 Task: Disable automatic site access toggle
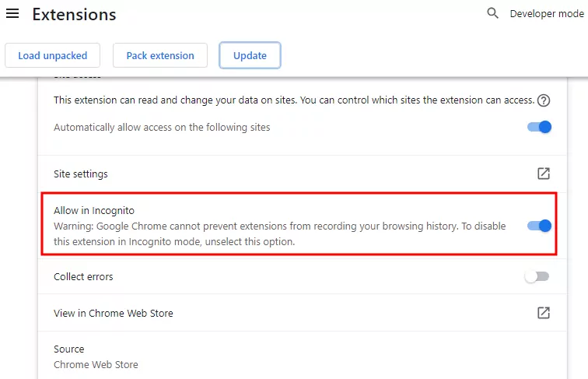tap(539, 127)
